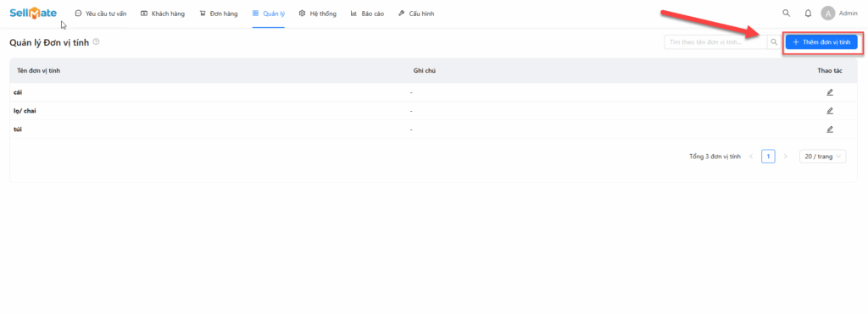Open the Khách hàng menu

[x=163, y=14]
